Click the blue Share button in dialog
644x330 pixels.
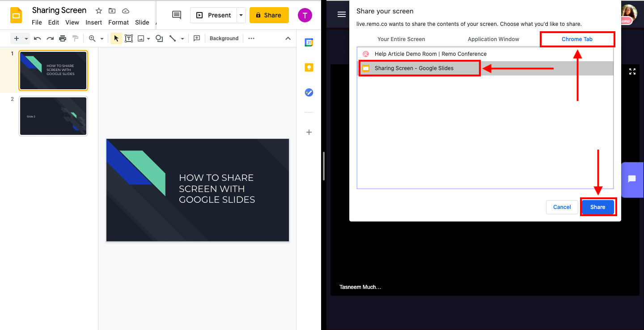597,207
